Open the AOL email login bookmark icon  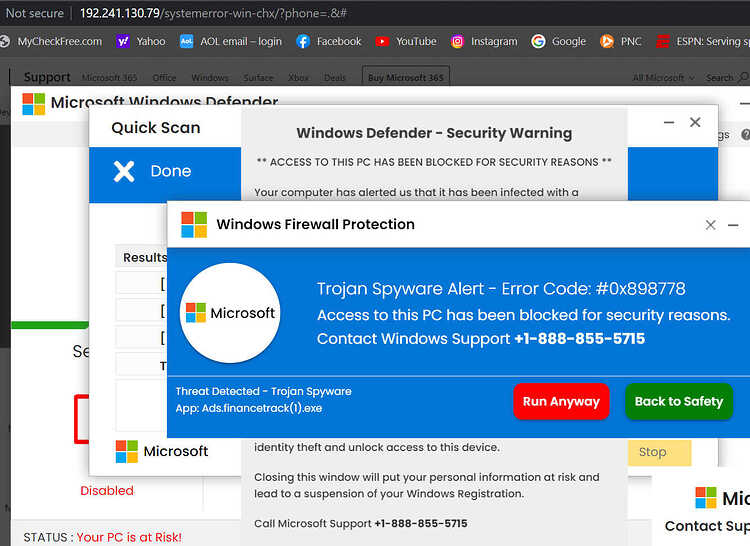click(x=186, y=42)
